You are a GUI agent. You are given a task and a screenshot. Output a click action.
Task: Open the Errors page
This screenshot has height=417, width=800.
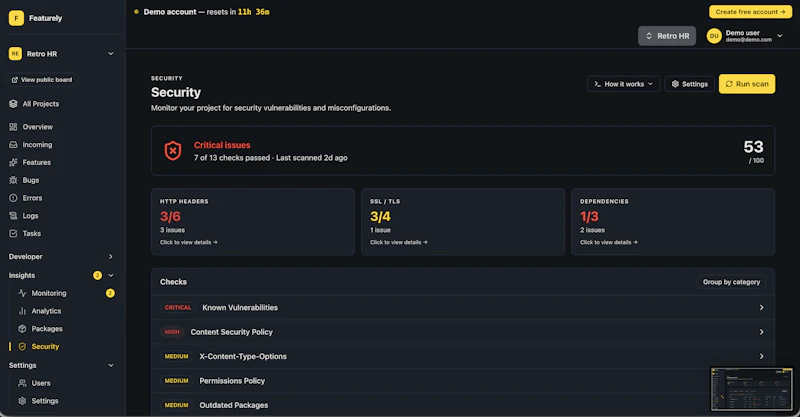click(x=32, y=198)
